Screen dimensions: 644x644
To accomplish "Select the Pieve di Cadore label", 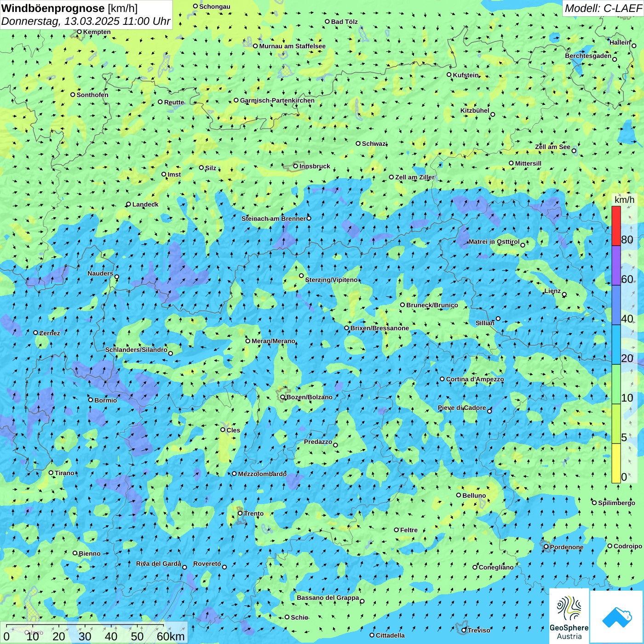I will coord(462,408).
